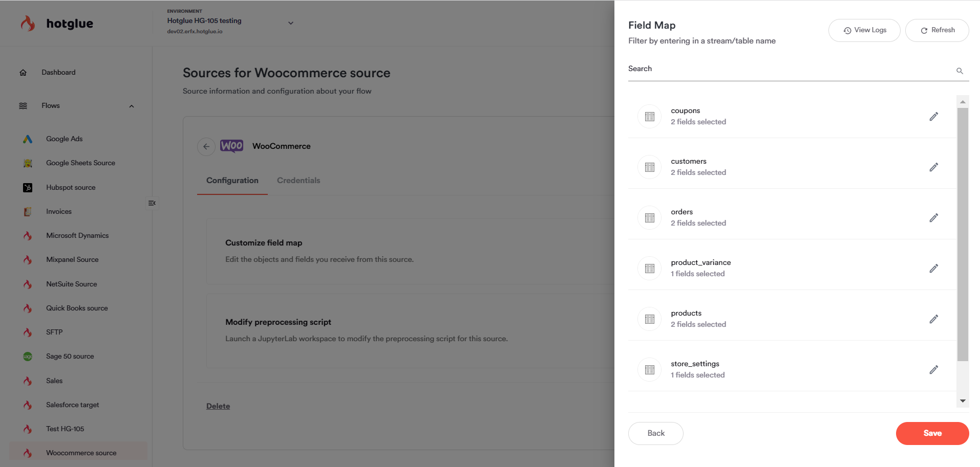Click the View Logs button

(x=864, y=30)
